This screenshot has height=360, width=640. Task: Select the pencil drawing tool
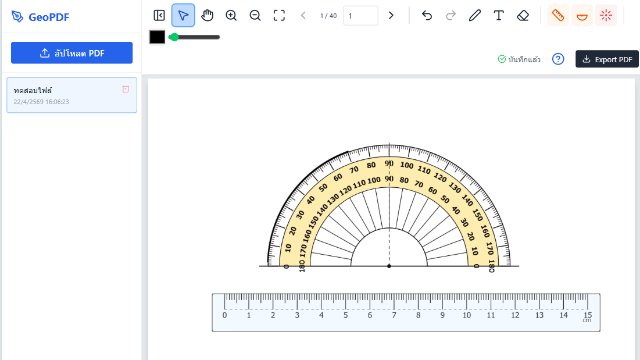[475, 16]
